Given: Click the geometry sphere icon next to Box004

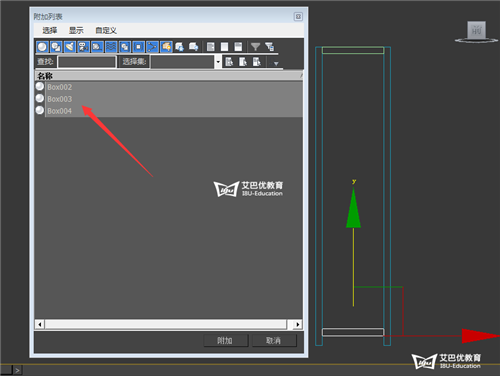Looking at the screenshot, I should pos(40,110).
